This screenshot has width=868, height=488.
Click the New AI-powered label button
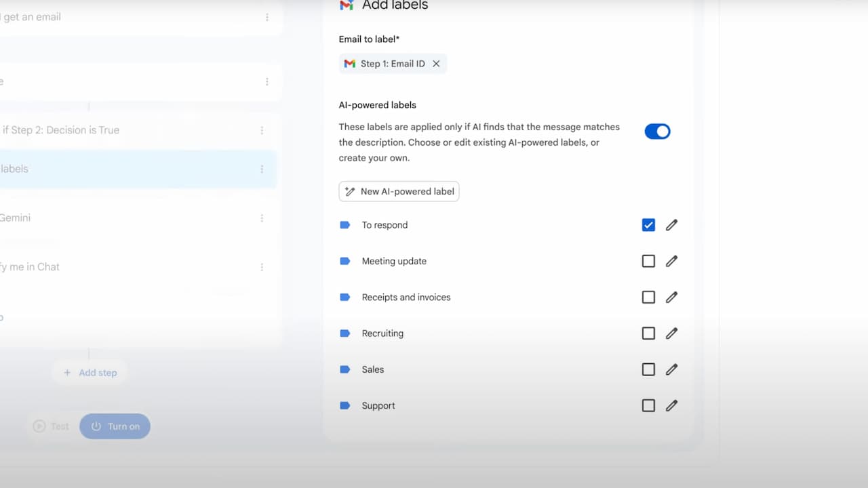(x=399, y=191)
